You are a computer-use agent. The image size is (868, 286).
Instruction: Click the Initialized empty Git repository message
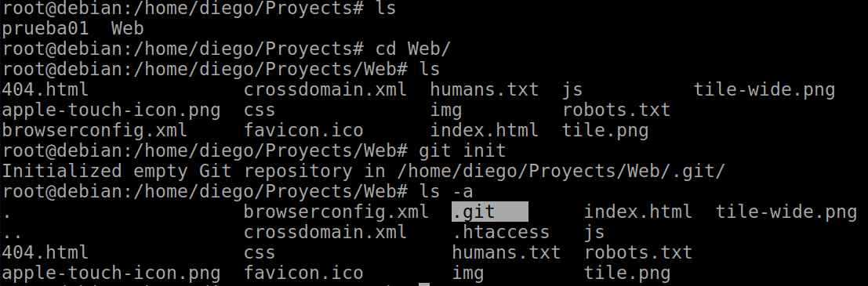pyautogui.click(x=363, y=171)
